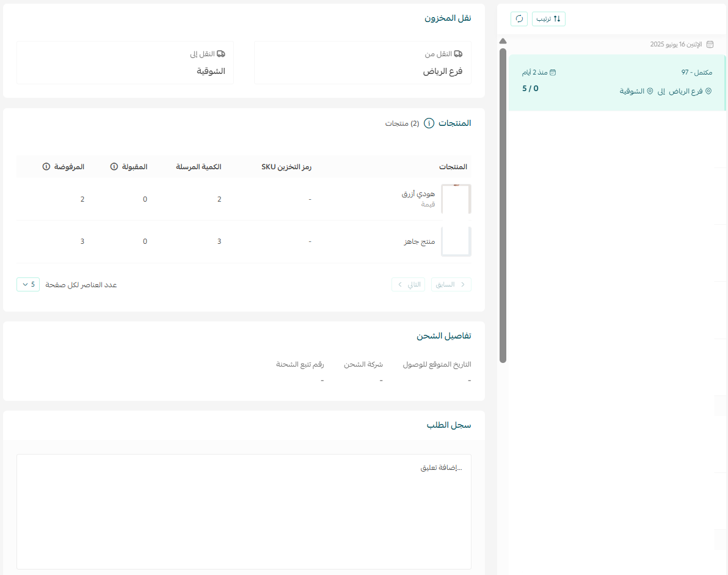Screen dimensions: 728x575
Task: Click the 5 / 0 count on the card
Action: [x=530, y=89]
